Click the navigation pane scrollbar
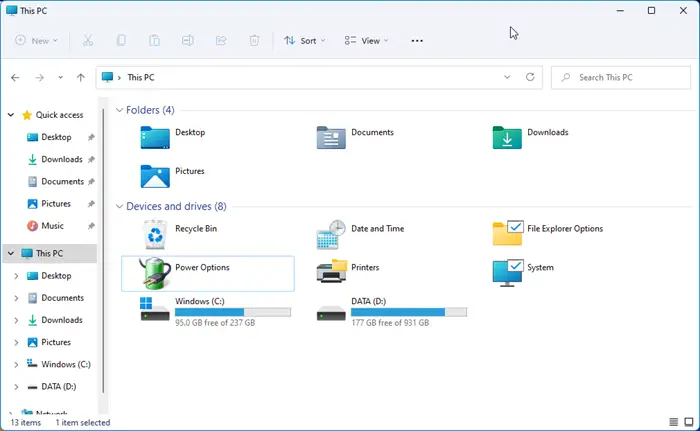Viewport: 700px width, 431px height. click(x=103, y=250)
